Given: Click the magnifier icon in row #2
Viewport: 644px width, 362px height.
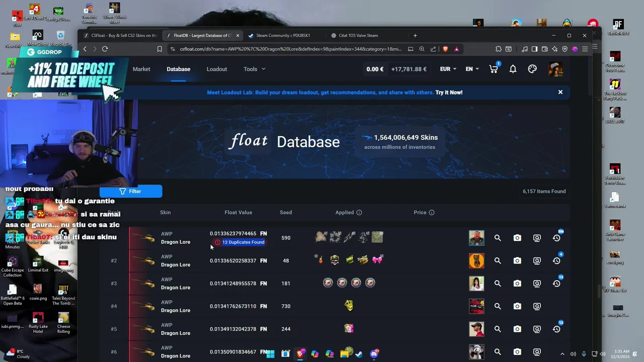Looking at the screenshot, I should coord(498,260).
